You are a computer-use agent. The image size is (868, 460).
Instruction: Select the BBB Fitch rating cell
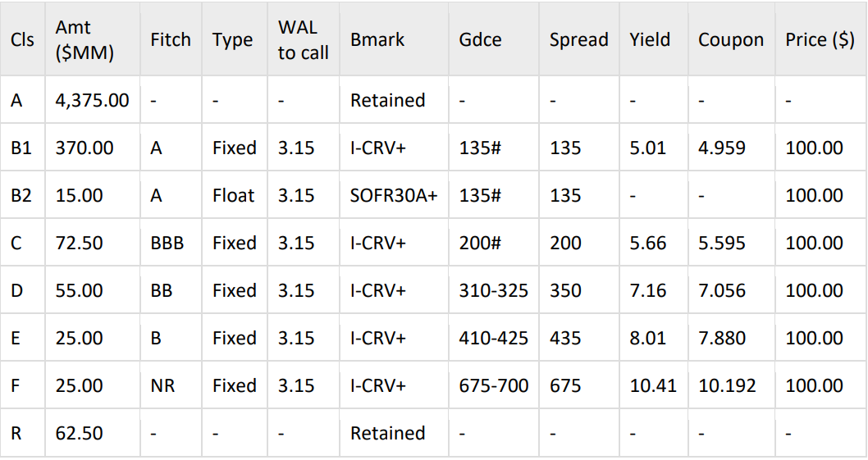tap(167, 244)
